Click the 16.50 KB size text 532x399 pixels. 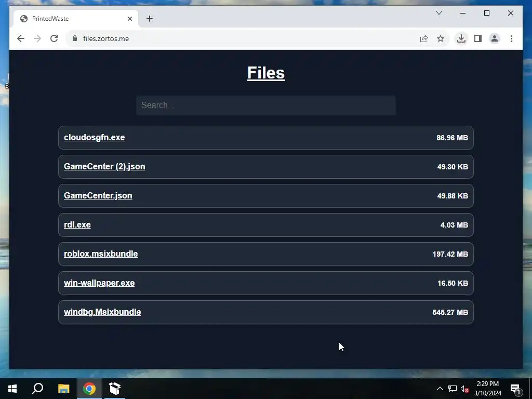453,283
